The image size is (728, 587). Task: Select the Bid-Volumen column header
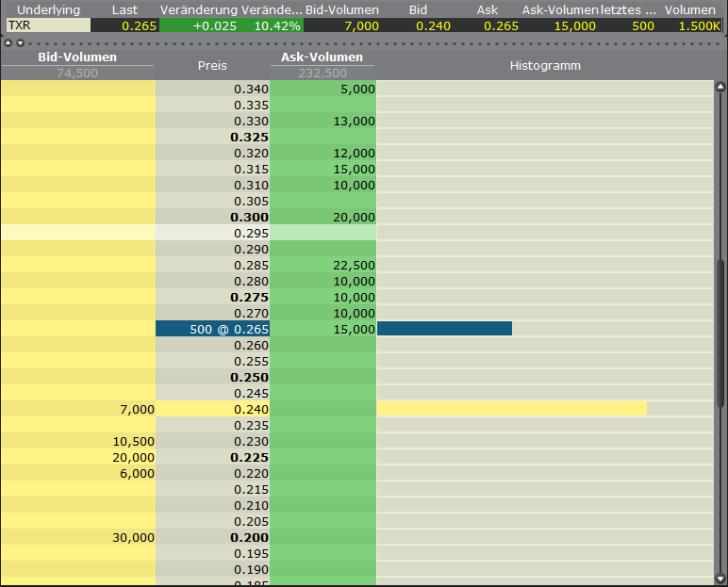click(77, 57)
